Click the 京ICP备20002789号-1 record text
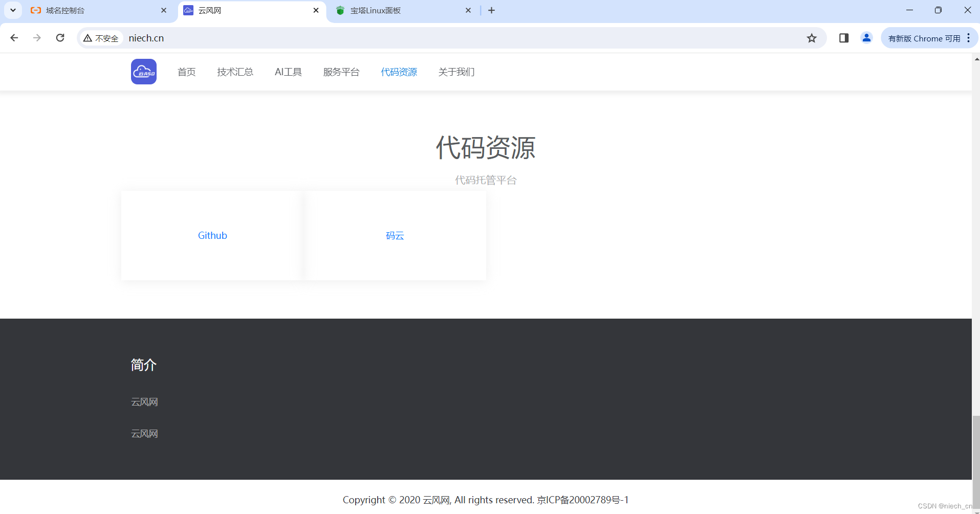The image size is (980, 514). pyautogui.click(x=582, y=500)
